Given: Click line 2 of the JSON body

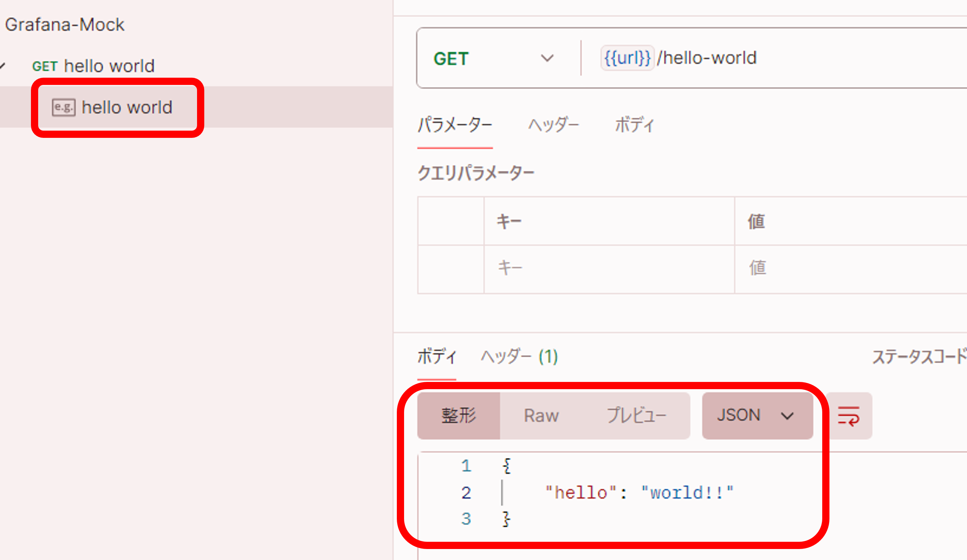Looking at the screenshot, I should (x=639, y=493).
